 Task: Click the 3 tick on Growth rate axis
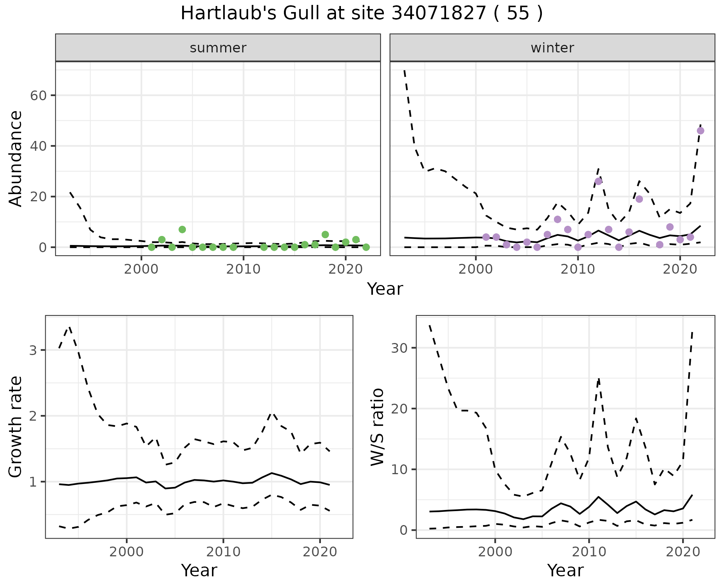pyautogui.click(x=32, y=350)
